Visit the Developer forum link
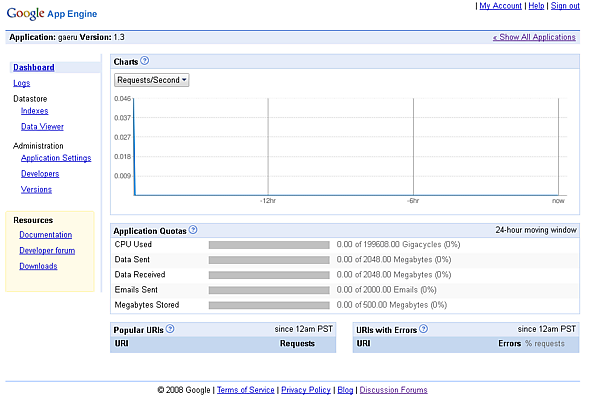This screenshot has width=600, height=403. (47, 251)
